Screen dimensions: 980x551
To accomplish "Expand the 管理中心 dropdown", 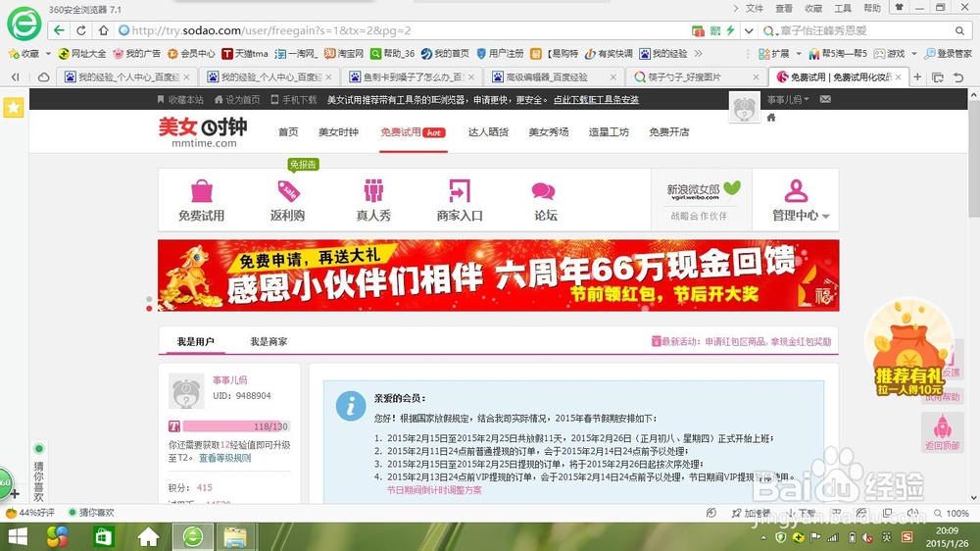I will [800, 215].
